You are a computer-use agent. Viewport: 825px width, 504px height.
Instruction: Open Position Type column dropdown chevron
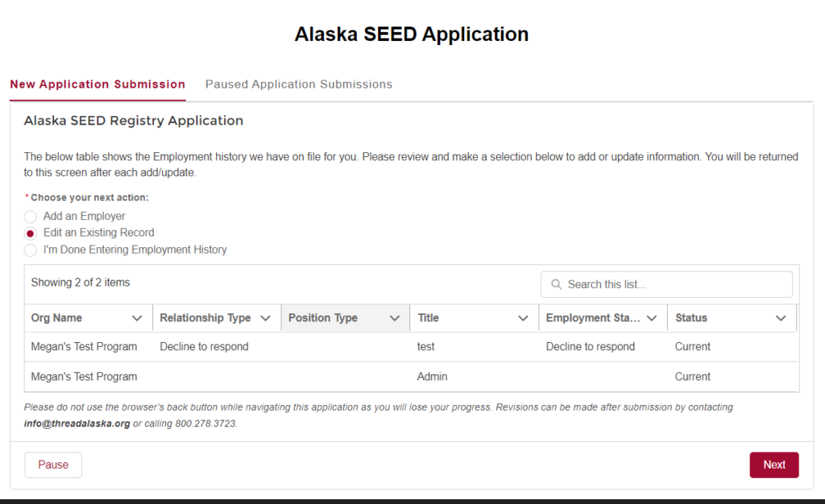[395, 318]
